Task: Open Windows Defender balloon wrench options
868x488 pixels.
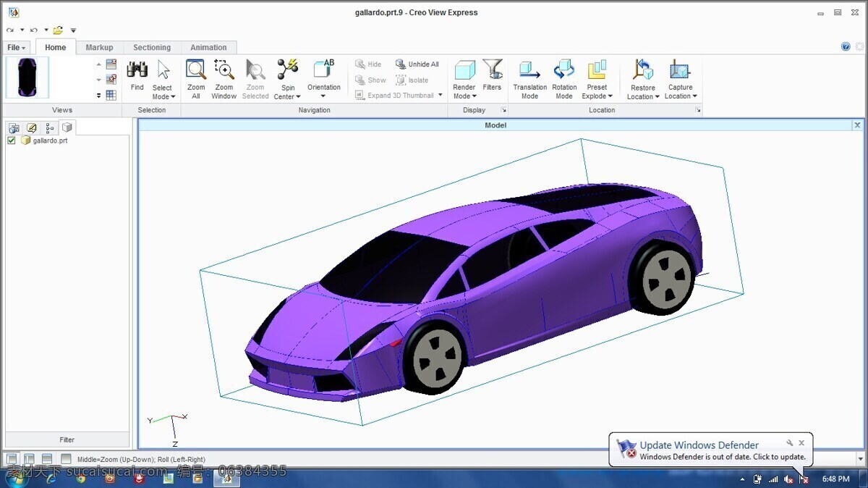Action: (790, 443)
